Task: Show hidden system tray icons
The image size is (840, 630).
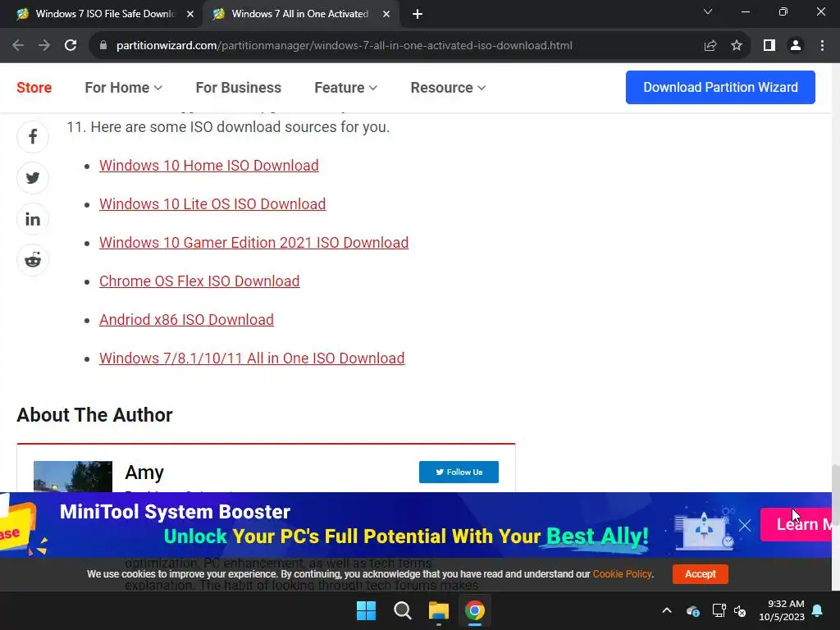Action: click(667, 610)
